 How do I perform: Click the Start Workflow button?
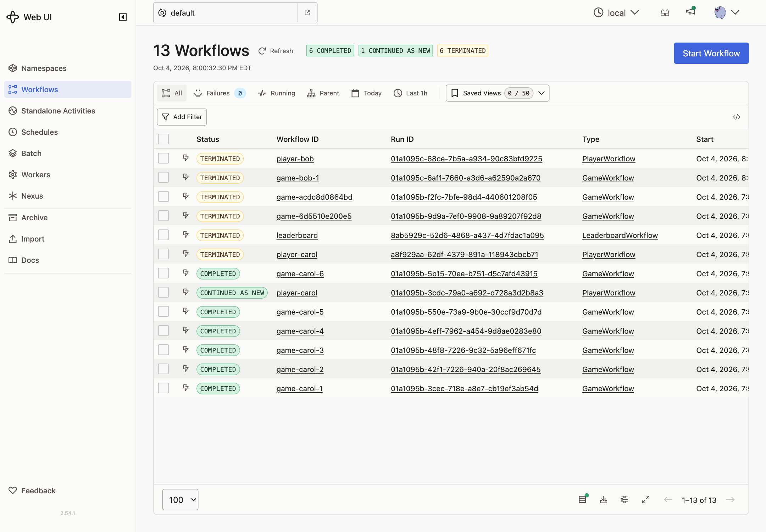711,53
